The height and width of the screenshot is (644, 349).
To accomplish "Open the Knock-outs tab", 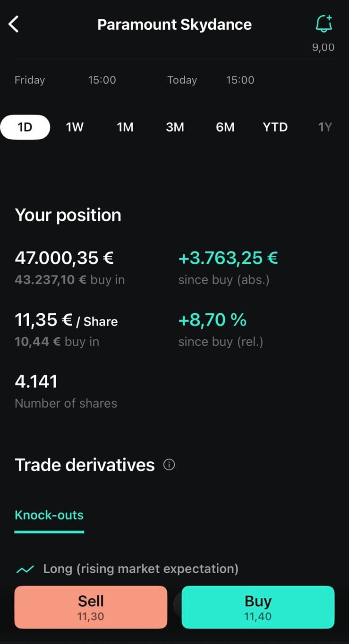I will (49, 515).
